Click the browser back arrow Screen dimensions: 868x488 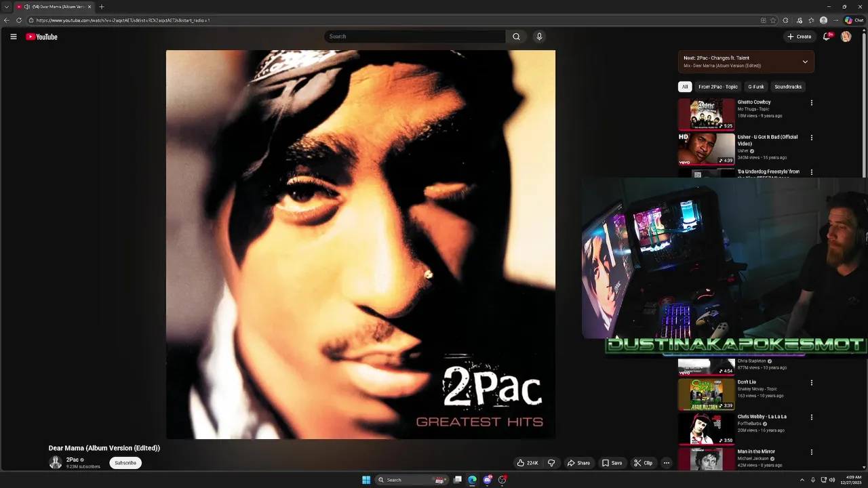point(7,20)
